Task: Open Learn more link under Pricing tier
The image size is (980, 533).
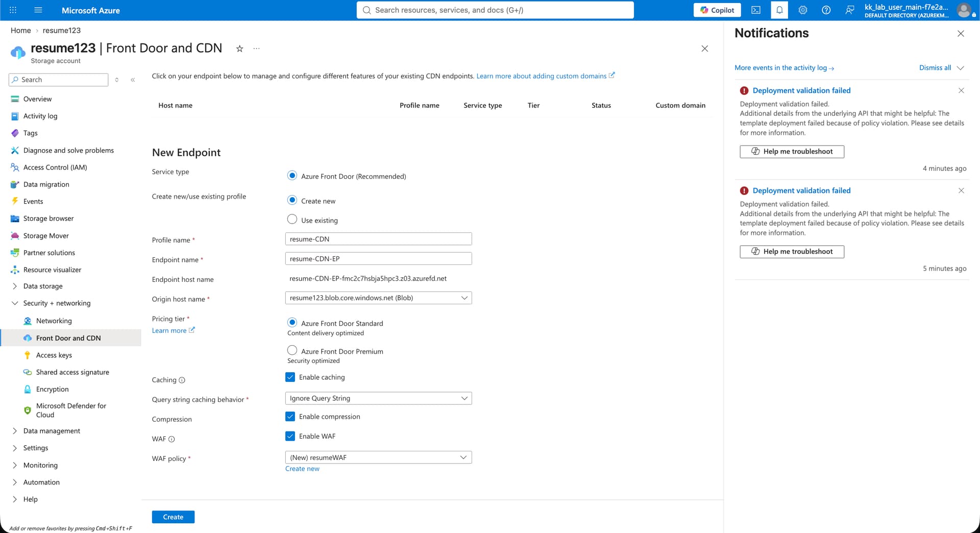Action: click(x=173, y=331)
